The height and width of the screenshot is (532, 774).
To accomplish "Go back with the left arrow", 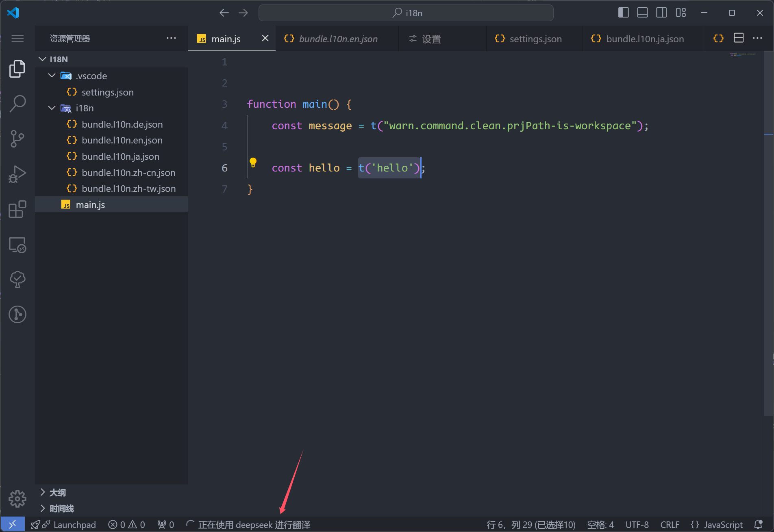I will click(x=224, y=13).
